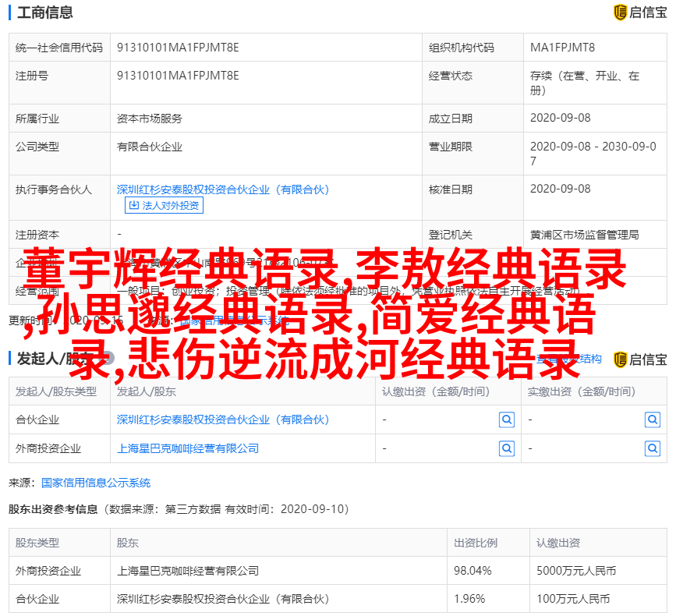Select 成立日期 value 2020-09-08
The height and width of the screenshot is (616, 676).
click(x=560, y=118)
